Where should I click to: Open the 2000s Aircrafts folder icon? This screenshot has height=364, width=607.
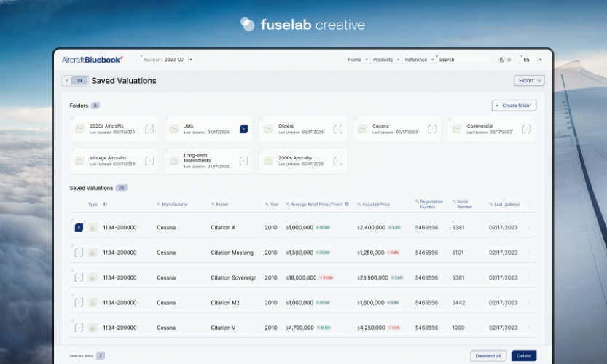(268, 161)
